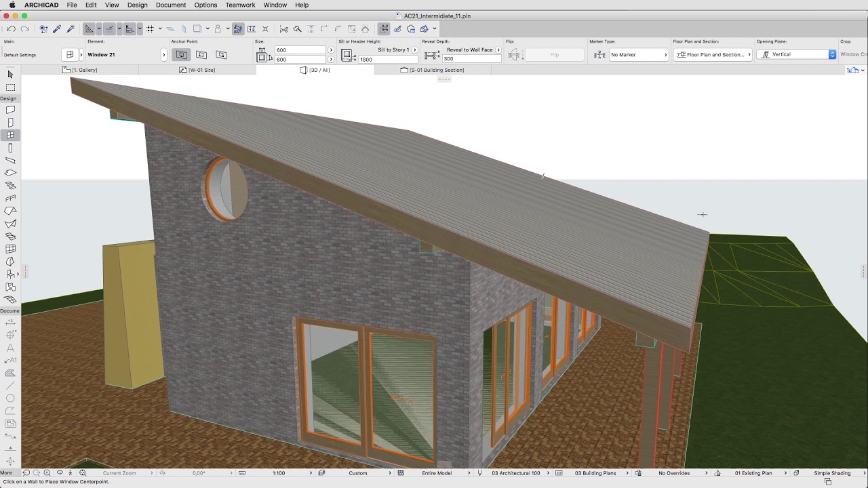Open the Floor Plan and Section dropdown

pos(713,54)
